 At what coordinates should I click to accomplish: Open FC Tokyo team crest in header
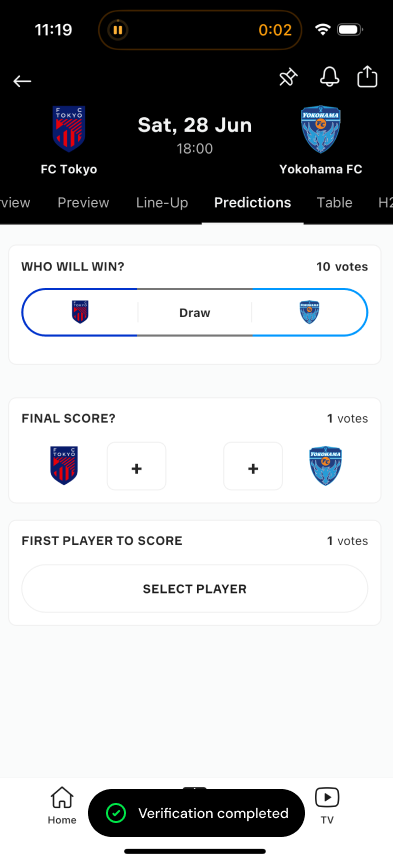click(69, 129)
